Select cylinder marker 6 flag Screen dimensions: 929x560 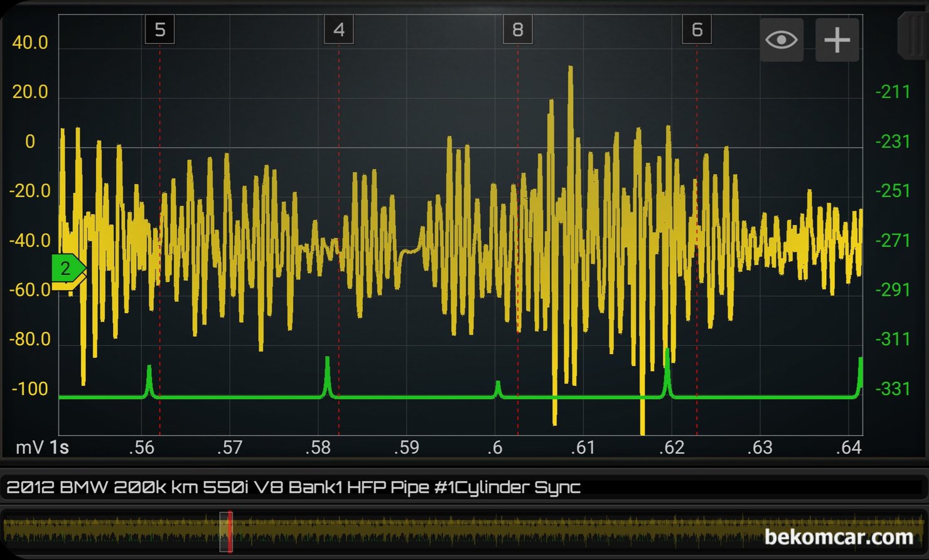(x=697, y=30)
